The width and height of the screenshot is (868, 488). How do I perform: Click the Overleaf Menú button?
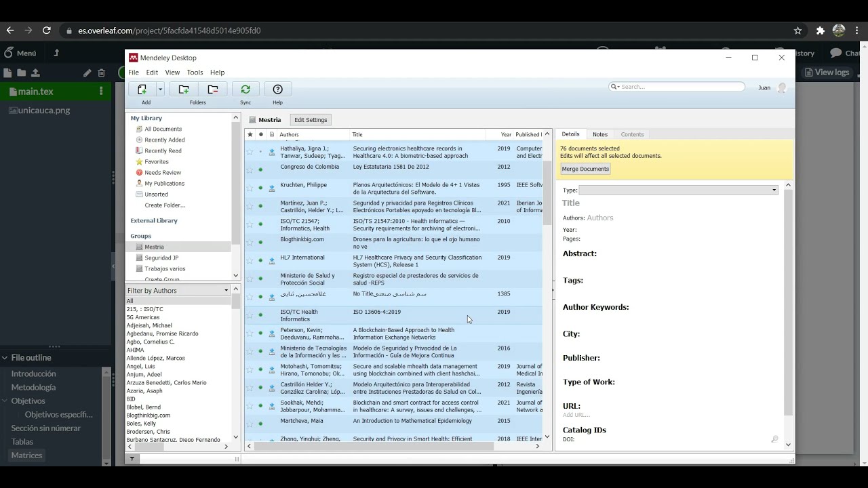20,53
